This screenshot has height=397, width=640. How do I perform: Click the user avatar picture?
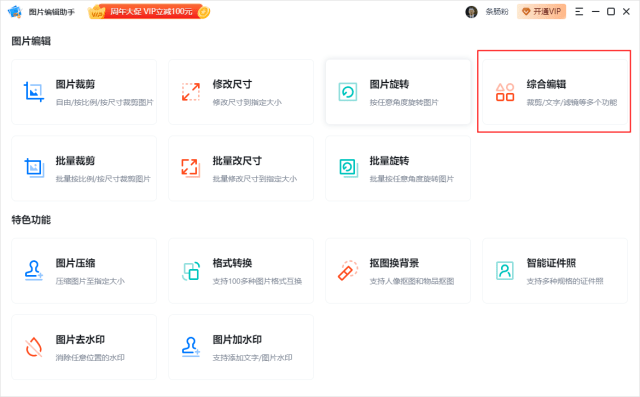[471, 12]
